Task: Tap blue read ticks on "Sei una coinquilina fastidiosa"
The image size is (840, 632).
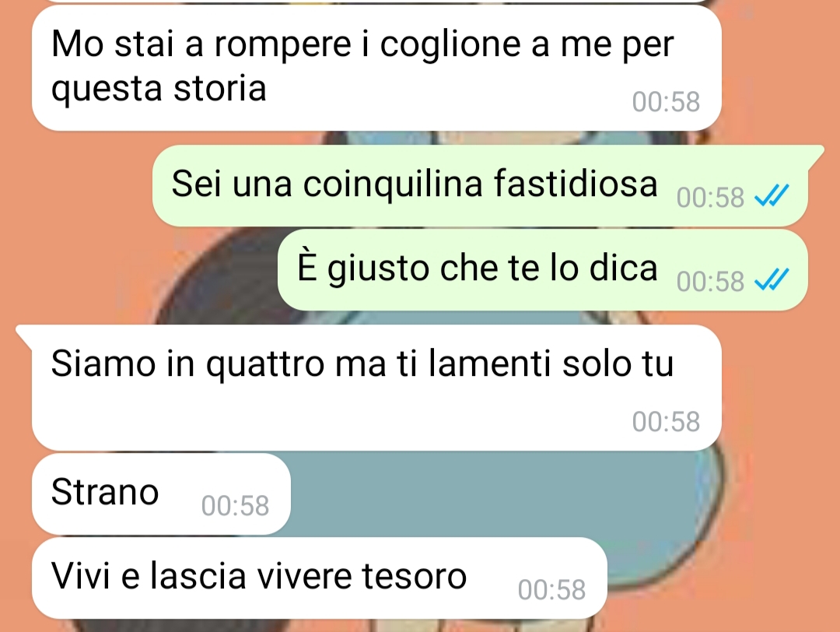Action: [x=772, y=195]
